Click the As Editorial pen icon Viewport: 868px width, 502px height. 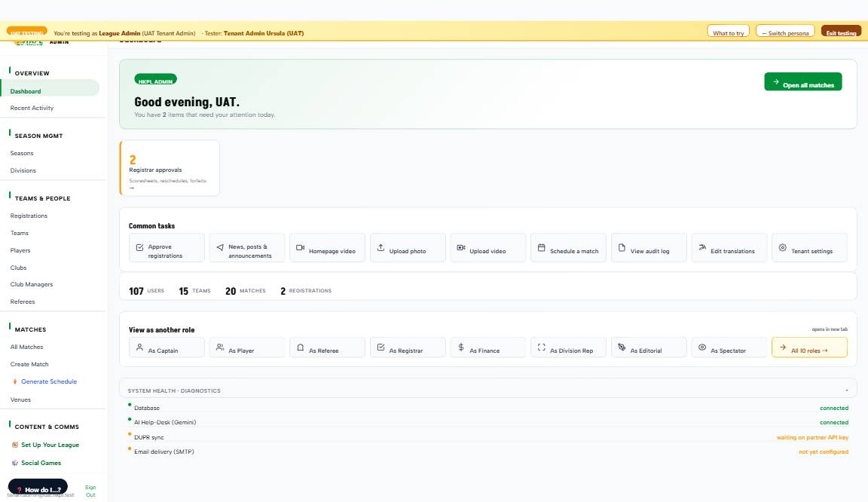pyautogui.click(x=622, y=347)
